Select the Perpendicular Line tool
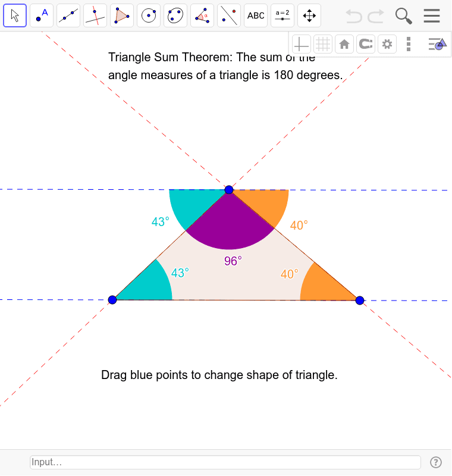Screen dimensions: 452x476 [95, 15]
